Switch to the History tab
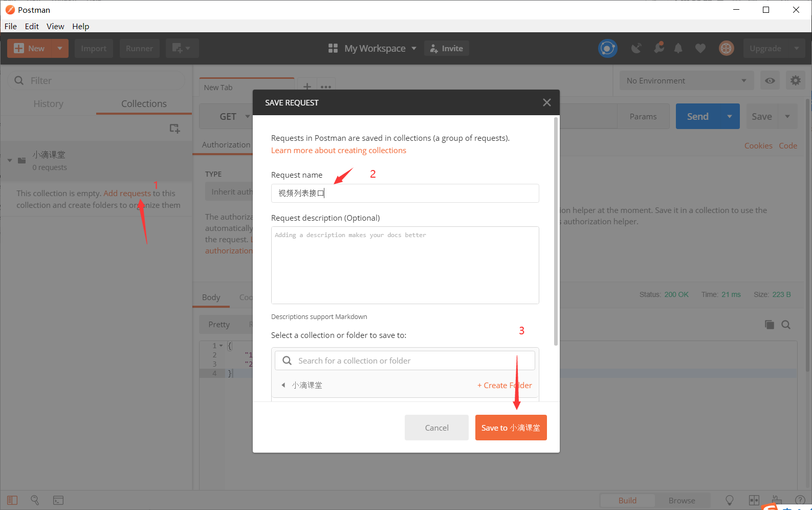The width and height of the screenshot is (812, 510). (x=48, y=103)
